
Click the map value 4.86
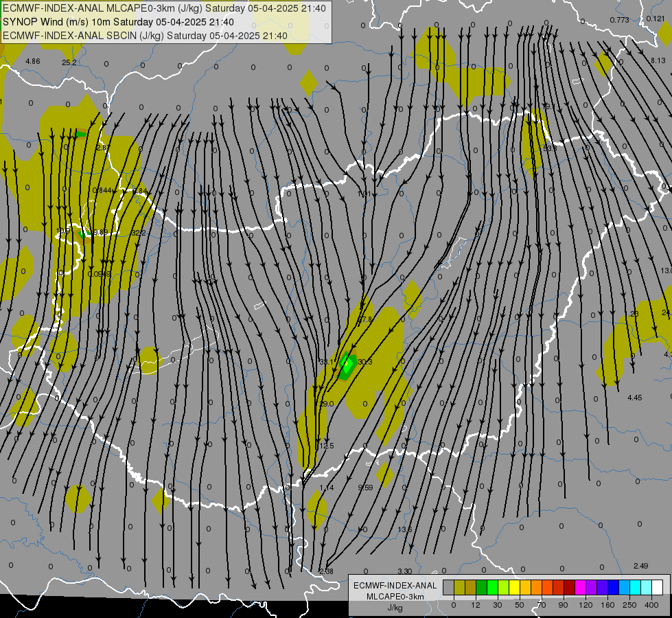[32, 61]
